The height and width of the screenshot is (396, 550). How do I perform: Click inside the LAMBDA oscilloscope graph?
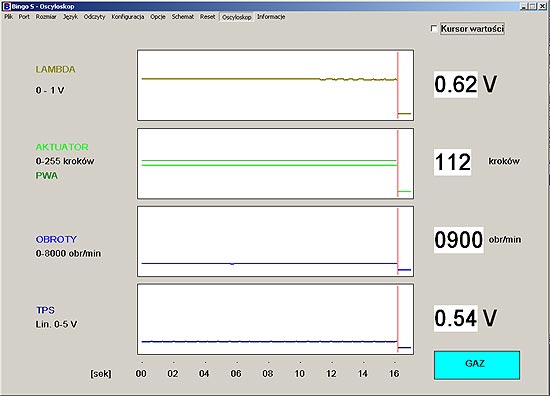click(275, 85)
